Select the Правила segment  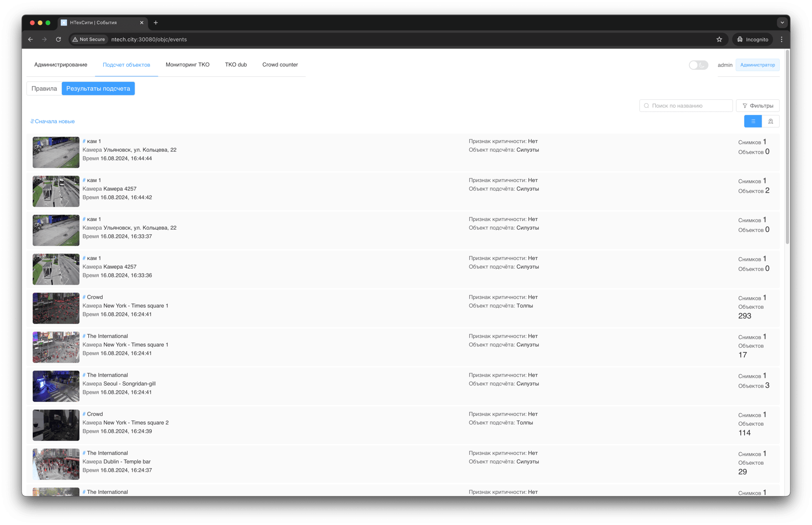point(44,89)
